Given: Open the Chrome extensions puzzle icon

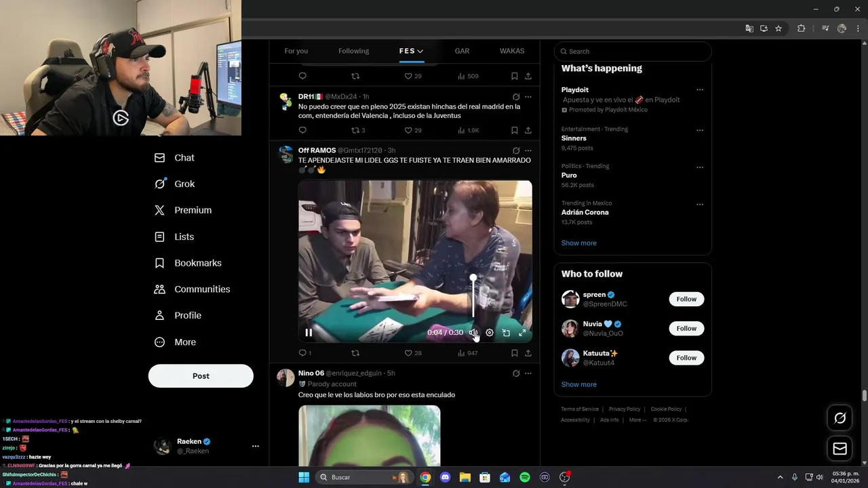Looking at the screenshot, I should point(801,28).
